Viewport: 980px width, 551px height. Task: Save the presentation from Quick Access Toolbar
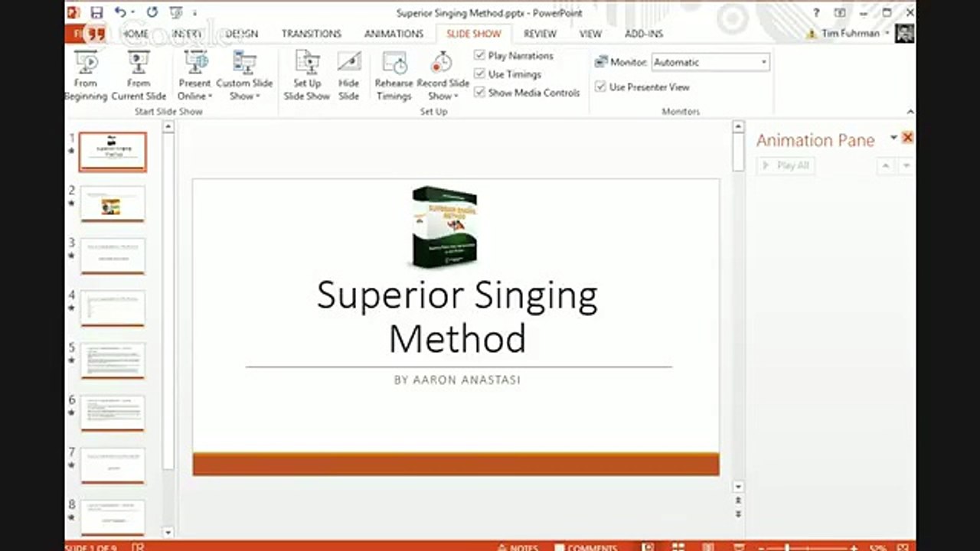(96, 12)
